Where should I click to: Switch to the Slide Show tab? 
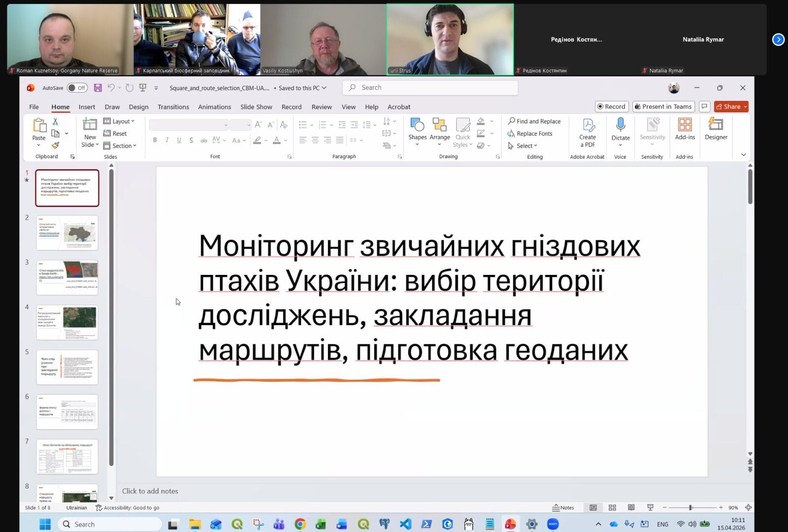[x=256, y=107]
